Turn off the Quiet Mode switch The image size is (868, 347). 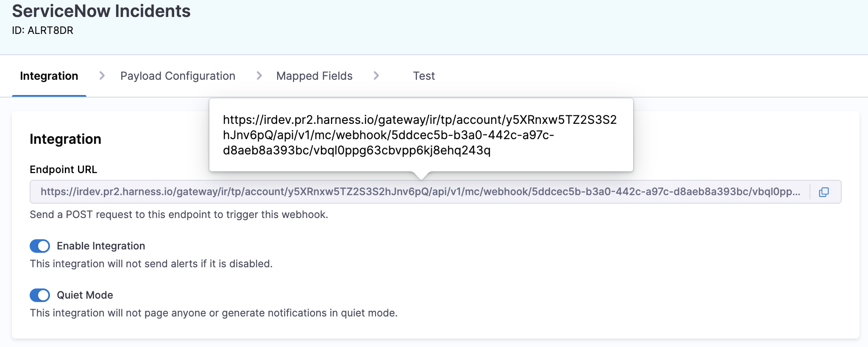(40, 295)
